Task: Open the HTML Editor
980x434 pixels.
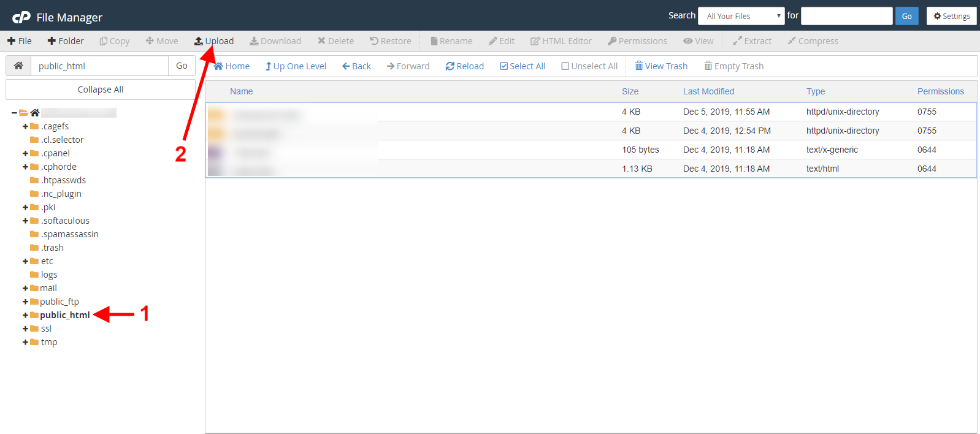Action: (561, 41)
